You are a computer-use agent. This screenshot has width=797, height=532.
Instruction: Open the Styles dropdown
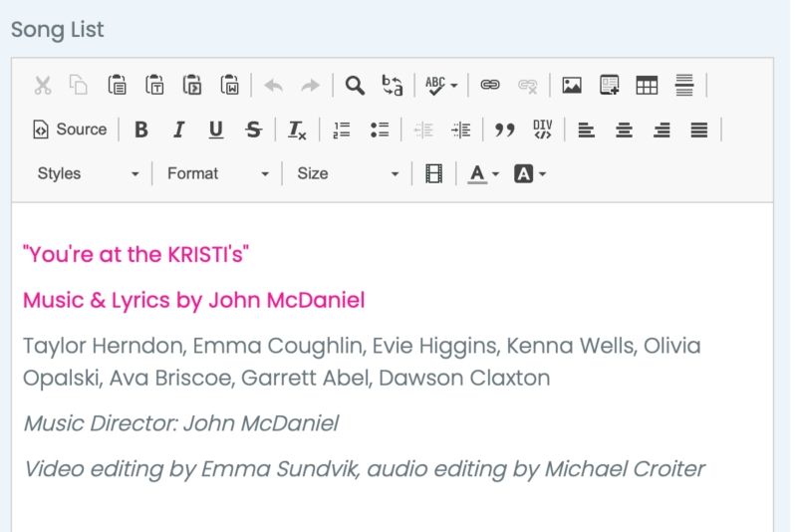click(88, 173)
